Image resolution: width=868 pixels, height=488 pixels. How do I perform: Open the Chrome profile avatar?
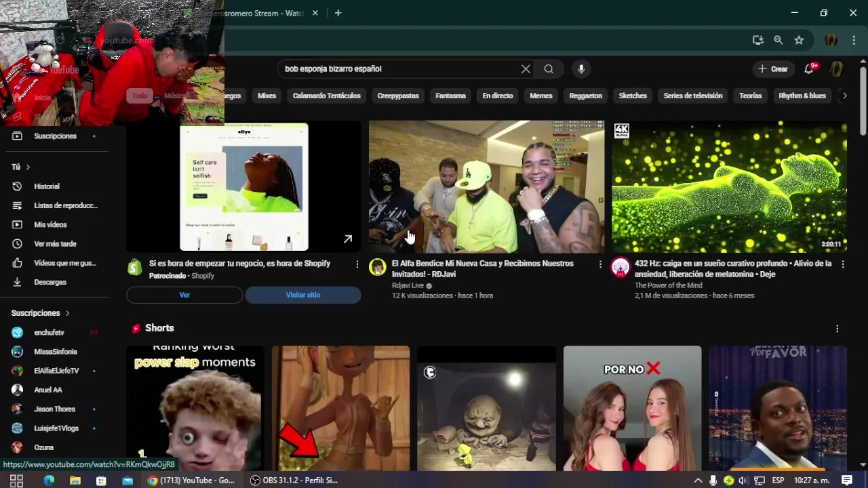[x=831, y=40]
